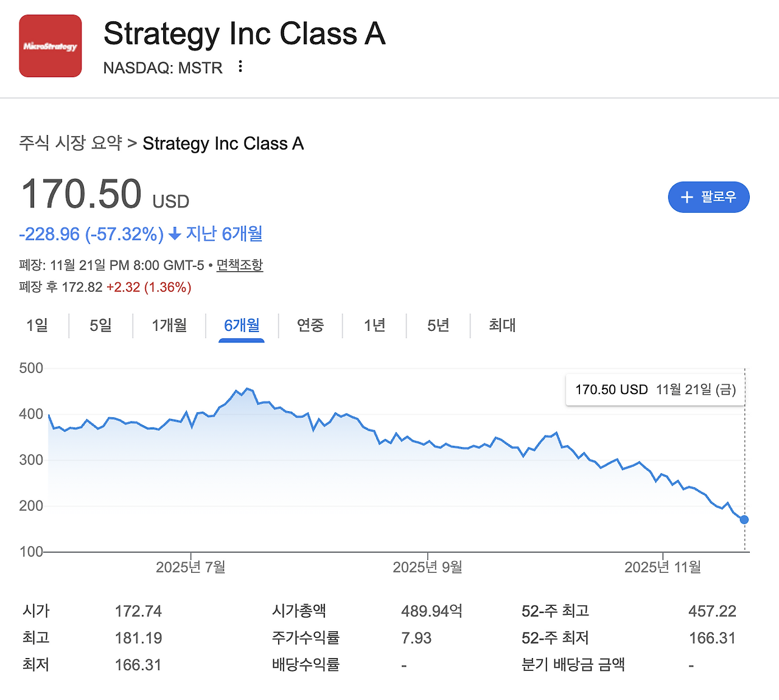This screenshot has width=779, height=700.
Task: Click the 2025년 7월 axis label
Action: 190,567
